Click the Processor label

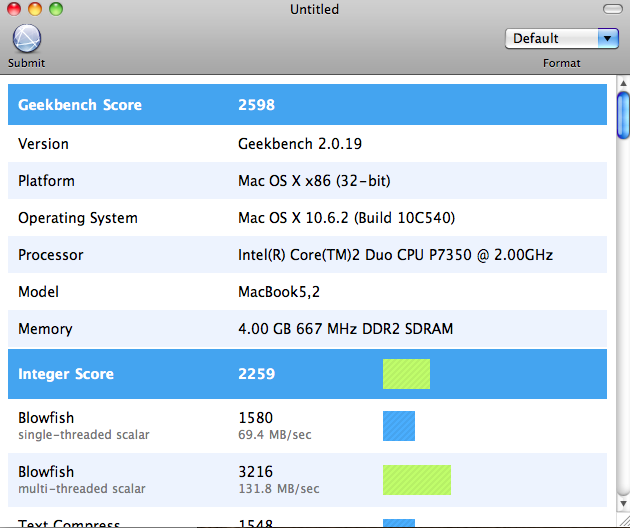(51, 255)
